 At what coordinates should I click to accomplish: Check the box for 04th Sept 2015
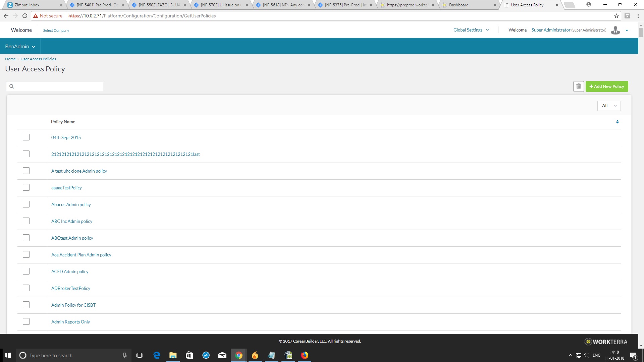click(26, 137)
